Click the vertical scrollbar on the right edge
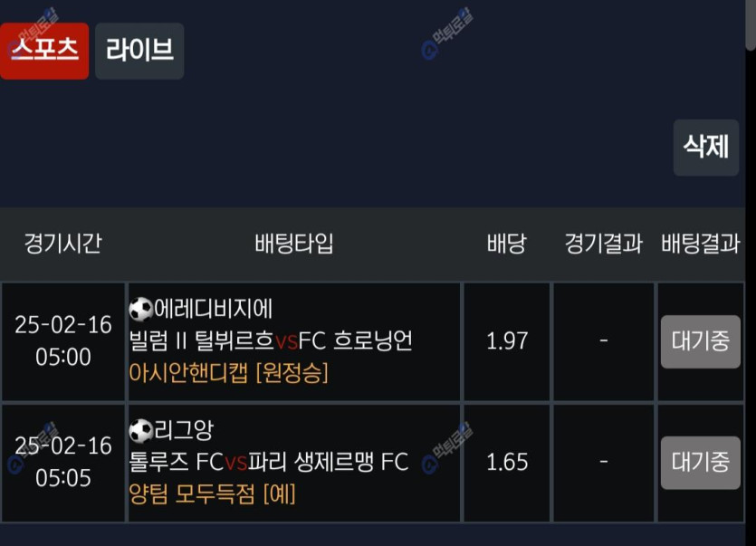Viewport: 756px width, 546px height. pyautogui.click(x=751, y=27)
